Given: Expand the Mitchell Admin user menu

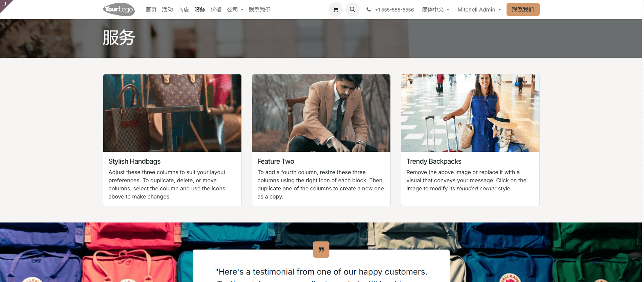Looking at the screenshot, I should tap(479, 9).
